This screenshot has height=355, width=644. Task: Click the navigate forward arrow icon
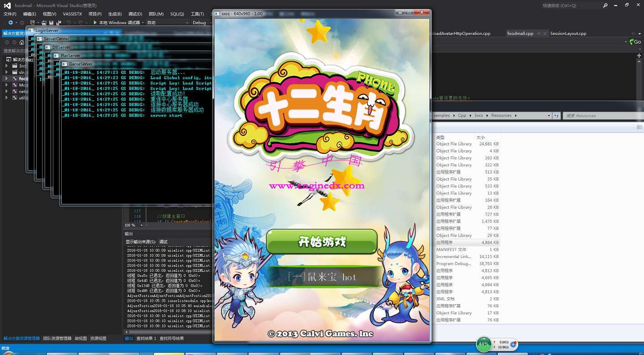tap(22, 22)
